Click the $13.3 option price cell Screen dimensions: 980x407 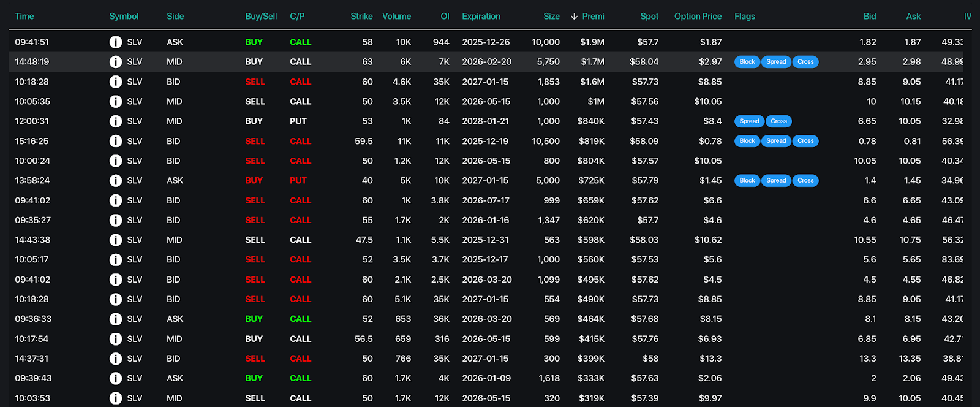pos(710,359)
